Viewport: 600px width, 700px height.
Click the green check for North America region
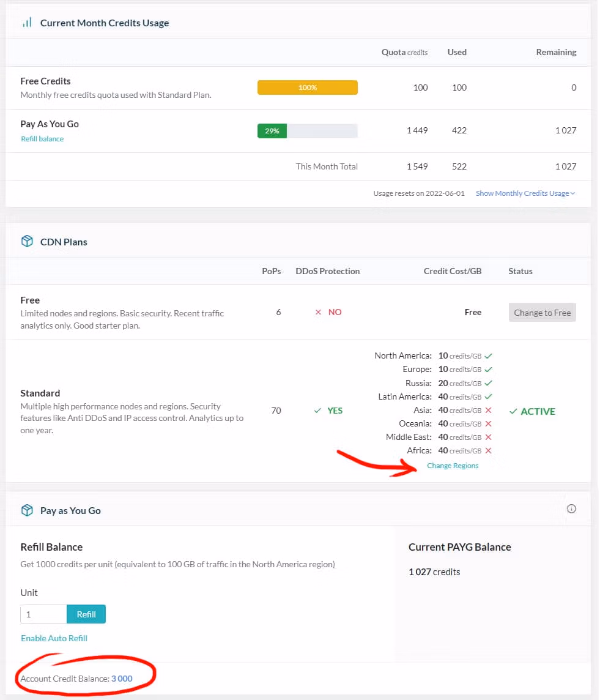tap(489, 356)
